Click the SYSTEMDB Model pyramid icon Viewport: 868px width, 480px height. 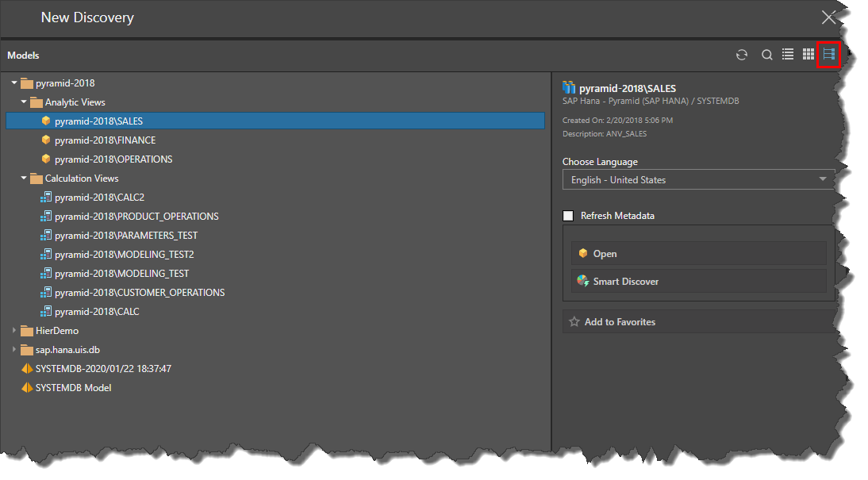pyautogui.click(x=26, y=387)
